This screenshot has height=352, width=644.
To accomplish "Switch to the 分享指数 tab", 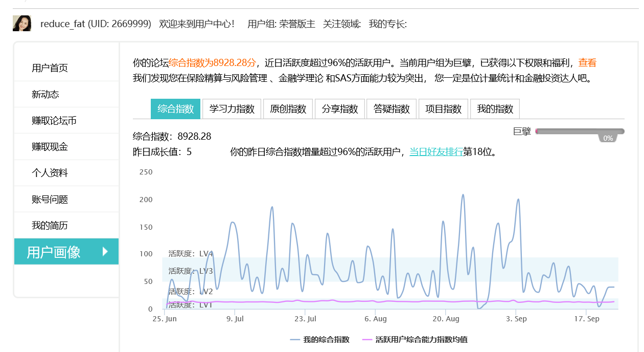I will (x=340, y=109).
